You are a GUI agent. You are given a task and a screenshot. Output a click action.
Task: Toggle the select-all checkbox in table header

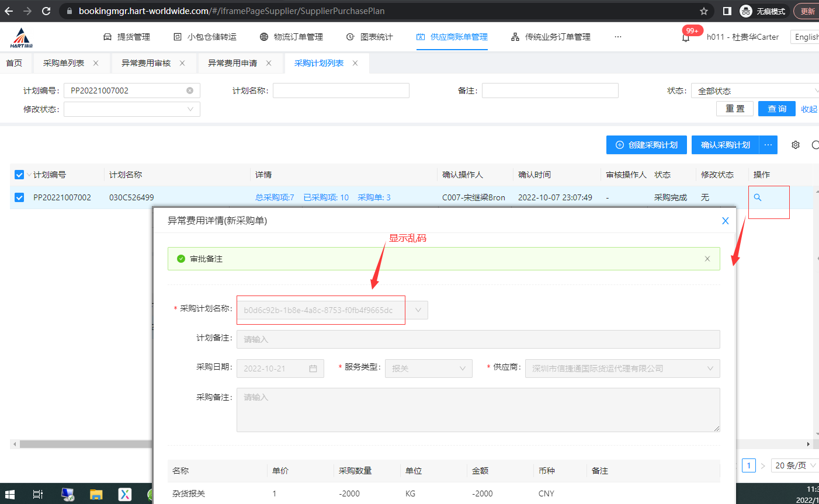pos(19,175)
